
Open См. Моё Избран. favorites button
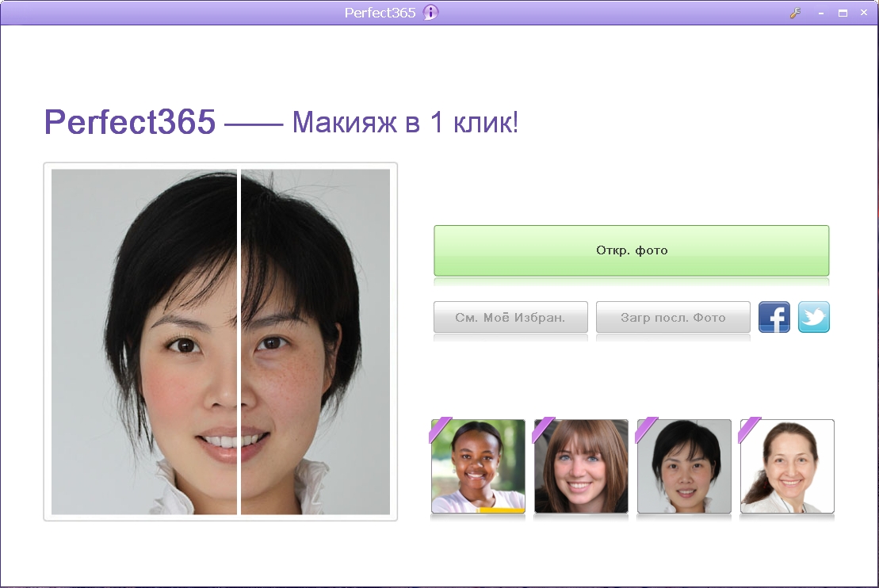(x=510, y=317)
